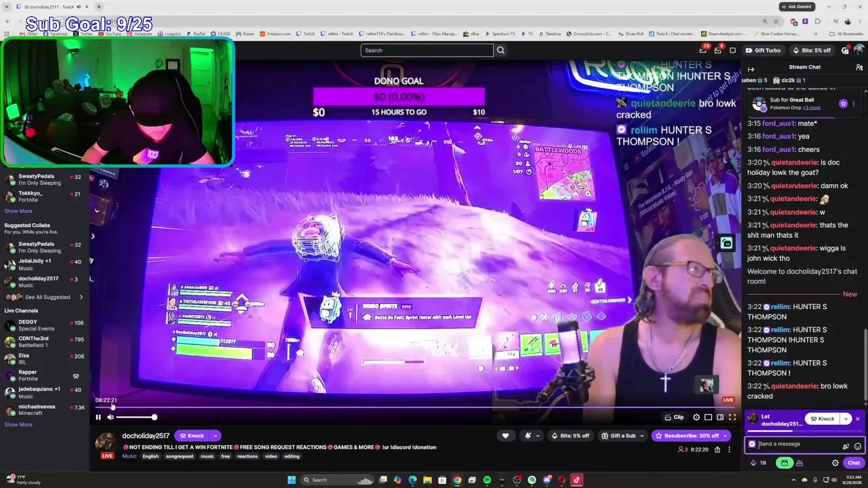Open the +3 more link on Pokemon Drop
Viewport: 868px width, 488px height.
(811, 108)
